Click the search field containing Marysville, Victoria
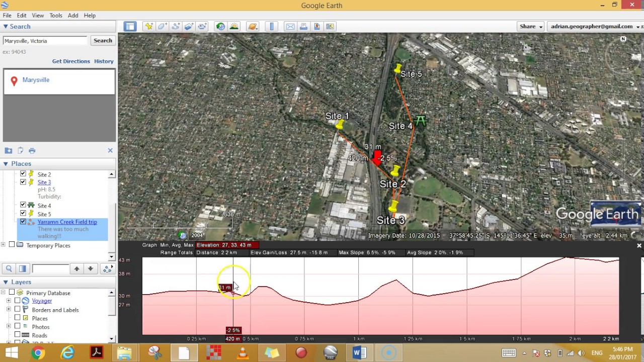Screen dimensions: 644x362 45,41
